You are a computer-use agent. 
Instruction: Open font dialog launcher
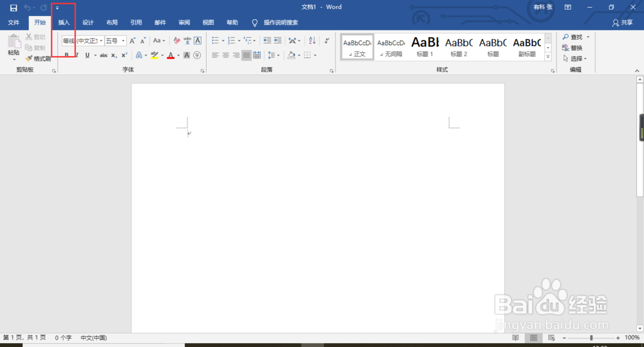(202, 71)
